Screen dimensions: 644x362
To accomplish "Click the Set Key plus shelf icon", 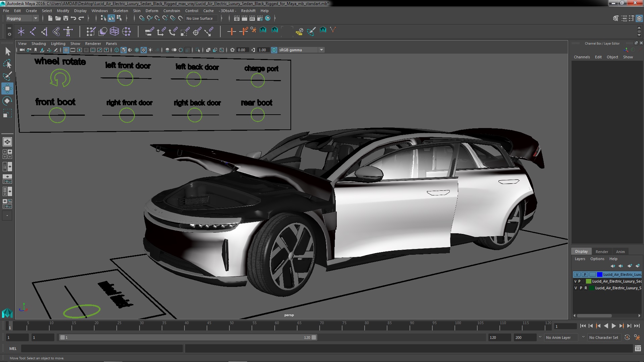I will tap(231, 32).
